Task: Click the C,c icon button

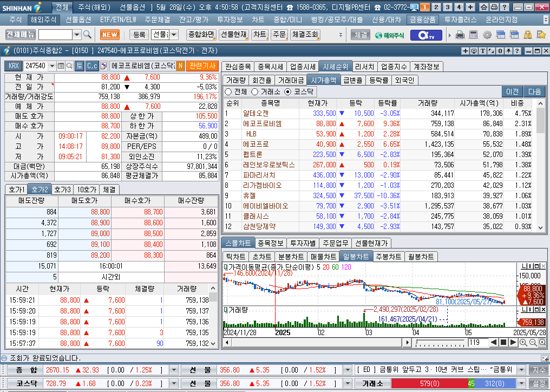Action: [x=92, y=66]
